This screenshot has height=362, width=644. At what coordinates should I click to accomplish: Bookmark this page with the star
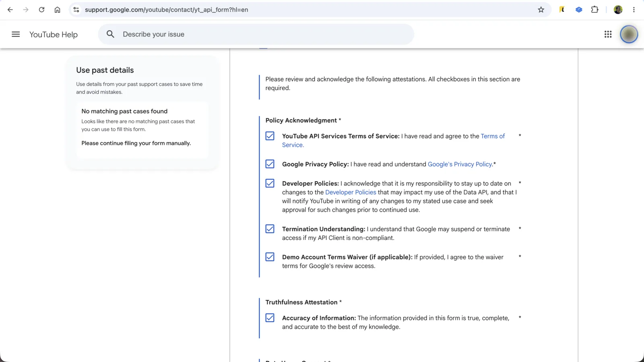click(541, 10)
